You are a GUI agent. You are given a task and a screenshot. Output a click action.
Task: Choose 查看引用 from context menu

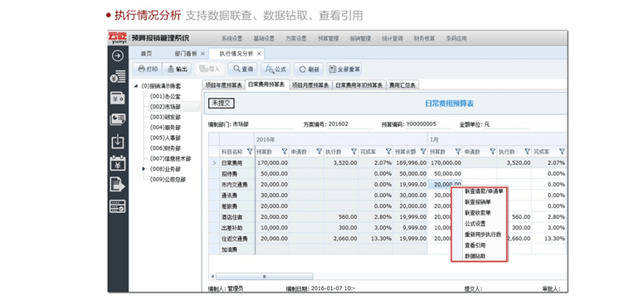coord(476,245)
